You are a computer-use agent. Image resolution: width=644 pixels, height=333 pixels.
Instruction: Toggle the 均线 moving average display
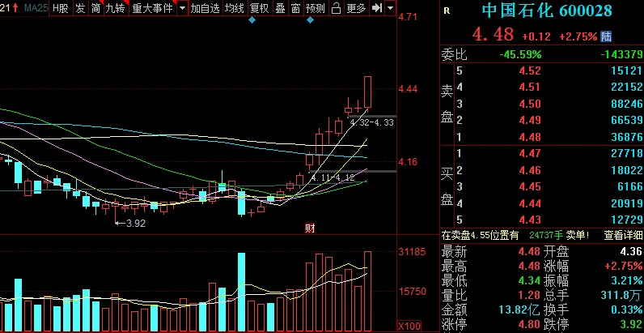[x=235, y=8]
